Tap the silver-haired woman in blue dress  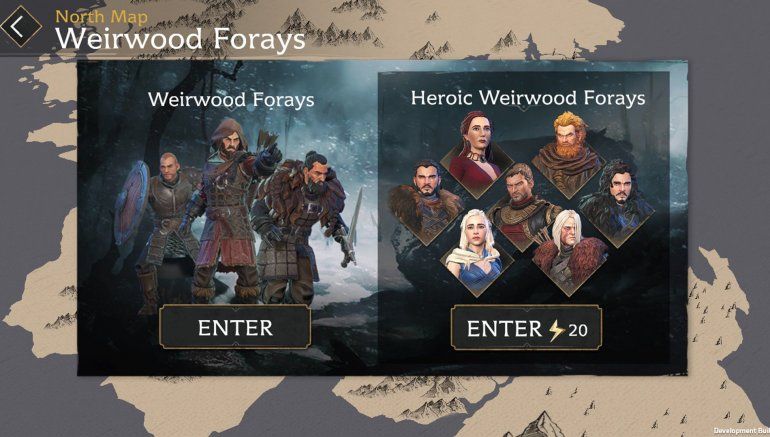pyautogui.click(x=476, y=253)
